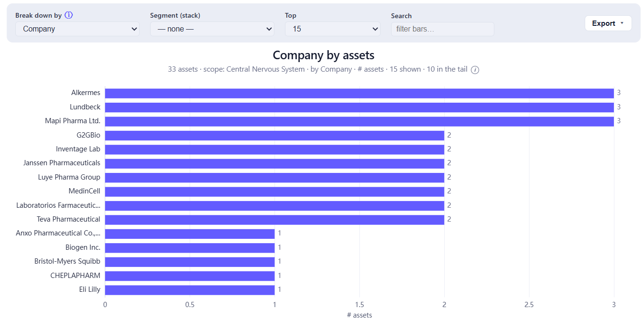The image size is (644, 320).
Task: Click the value 1 beside Eli Lilly bar
Action: (x=279, y=289)
